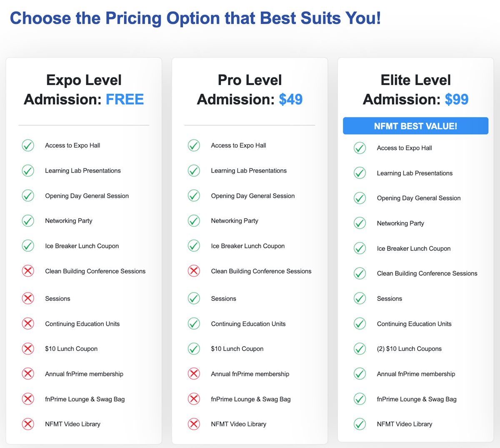Select the Pro Level Admission $49 heading
The height and width of the screenshot is (448, 500).
[x=250, y=90]
